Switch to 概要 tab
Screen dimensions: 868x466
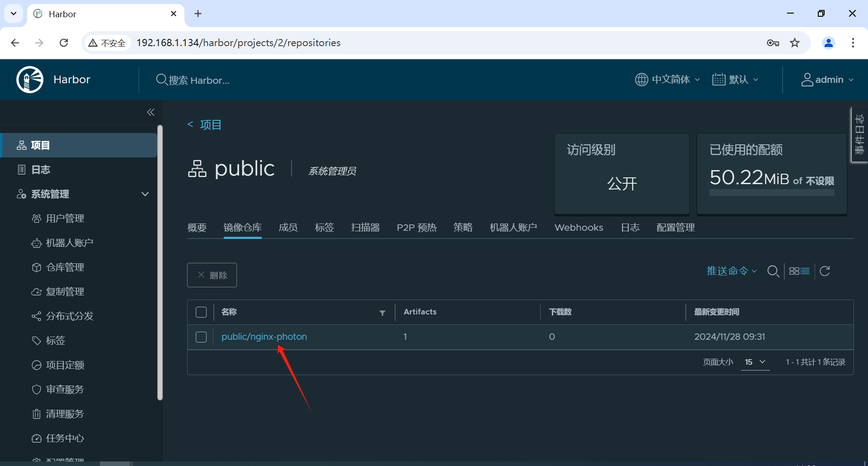pos(197,228)
